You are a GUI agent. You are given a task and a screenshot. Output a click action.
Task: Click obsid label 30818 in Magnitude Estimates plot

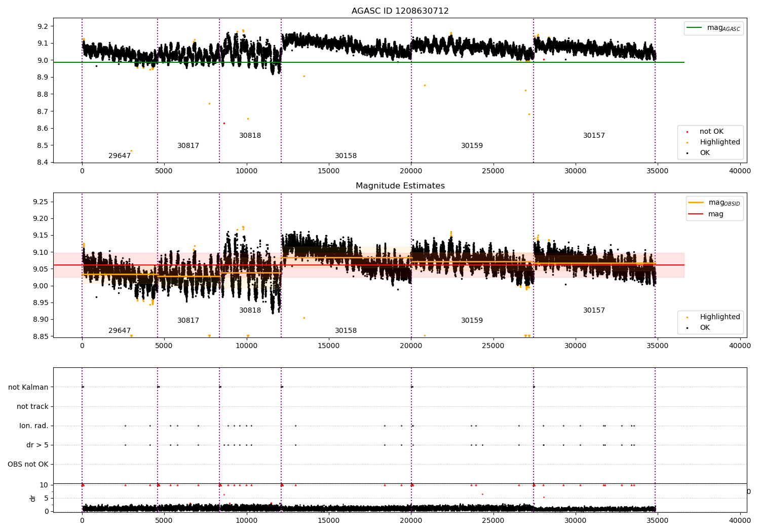[x=250, y=311]
